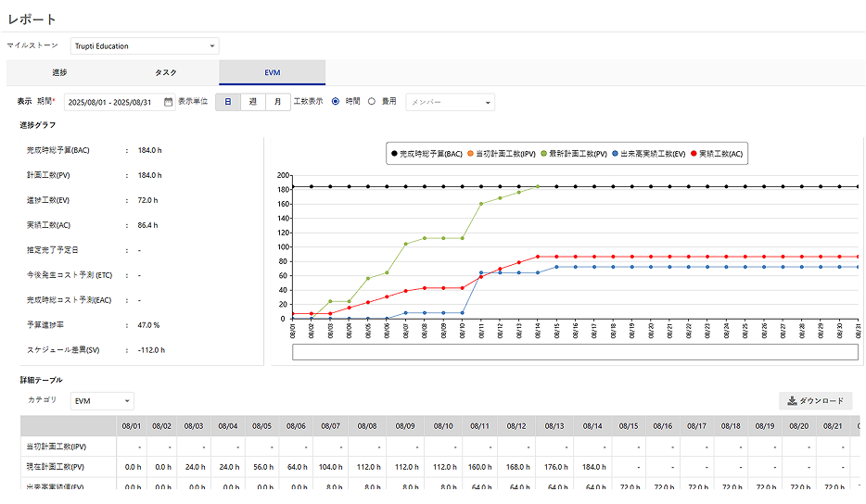Click the period date range field
This screenshot has height=504, width=866.
coord(108,102)
